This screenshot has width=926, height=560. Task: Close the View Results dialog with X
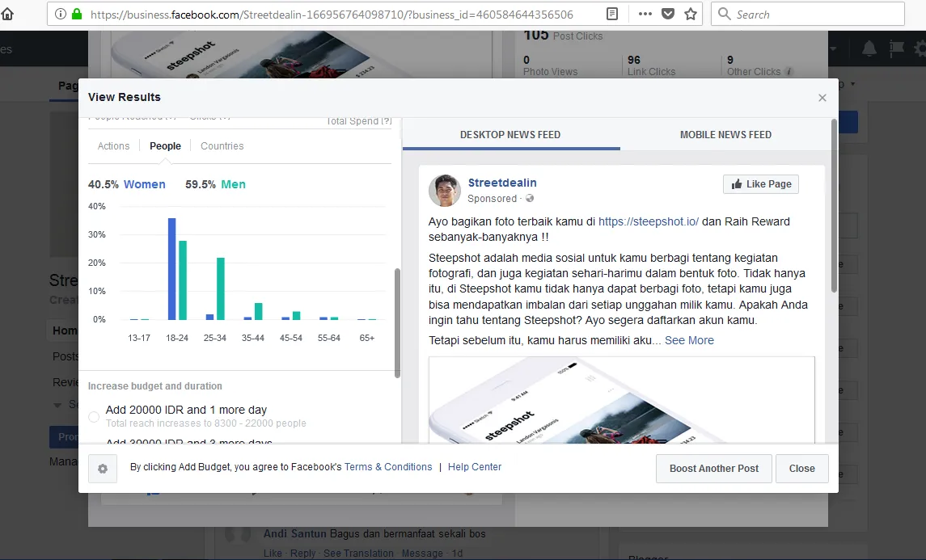click(x=822, y=98)
